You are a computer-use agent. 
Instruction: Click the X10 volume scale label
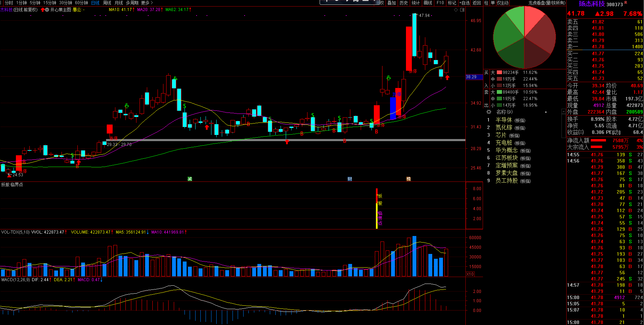[x=470, y=274]
